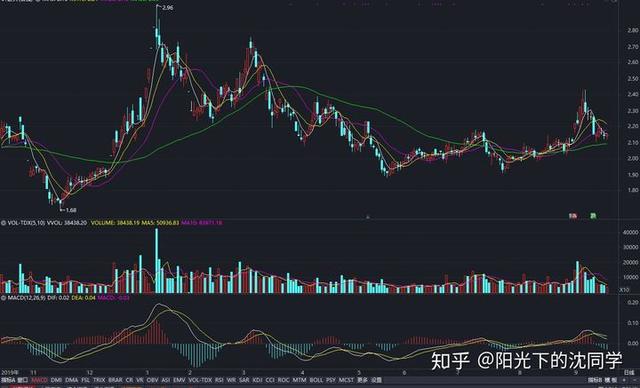
Task: Open the 日线 (daily) period selector
Action: click(629, 372)
